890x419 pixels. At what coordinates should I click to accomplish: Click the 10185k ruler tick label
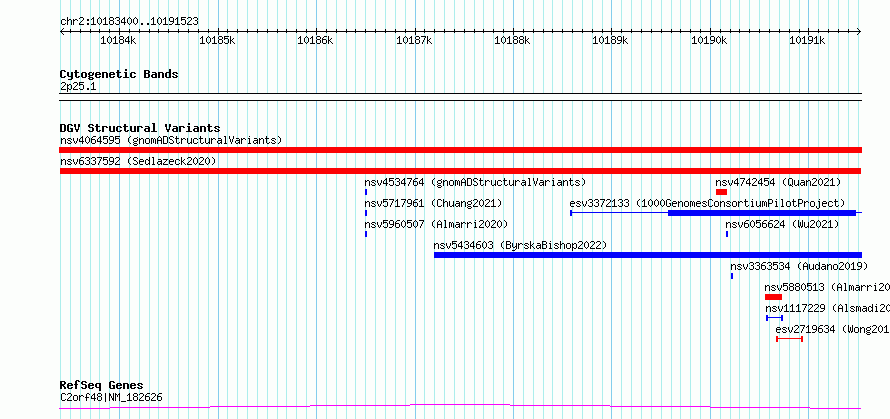click(217, 40)
